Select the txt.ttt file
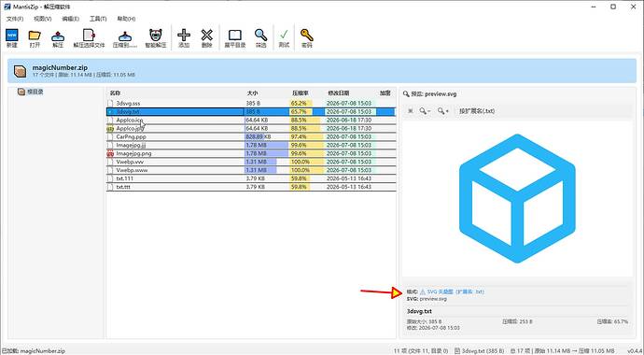644x355 pixels. (x=123, y=187)
